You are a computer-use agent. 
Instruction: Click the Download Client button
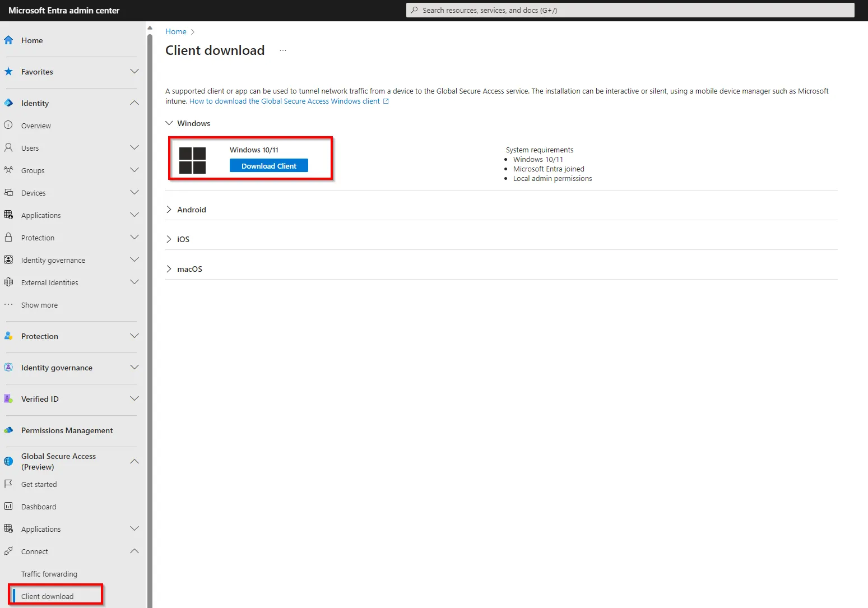click(269, 166)
